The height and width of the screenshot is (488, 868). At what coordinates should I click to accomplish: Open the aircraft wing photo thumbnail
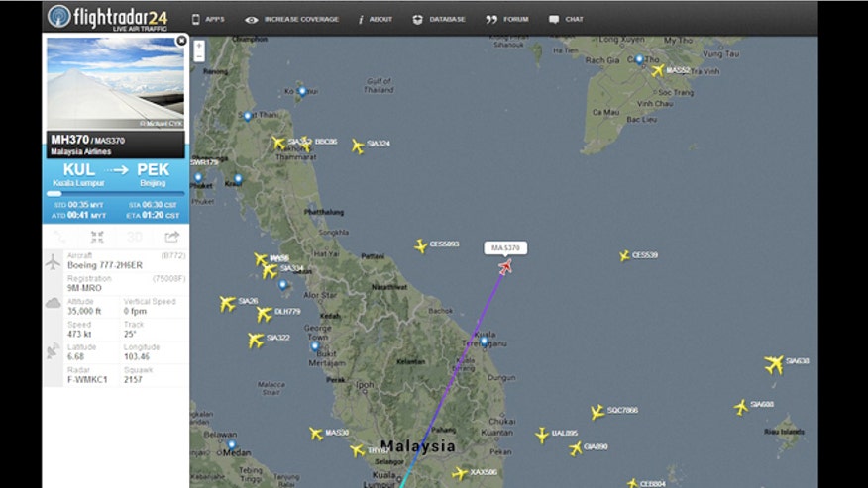click(x=116, y=83)
